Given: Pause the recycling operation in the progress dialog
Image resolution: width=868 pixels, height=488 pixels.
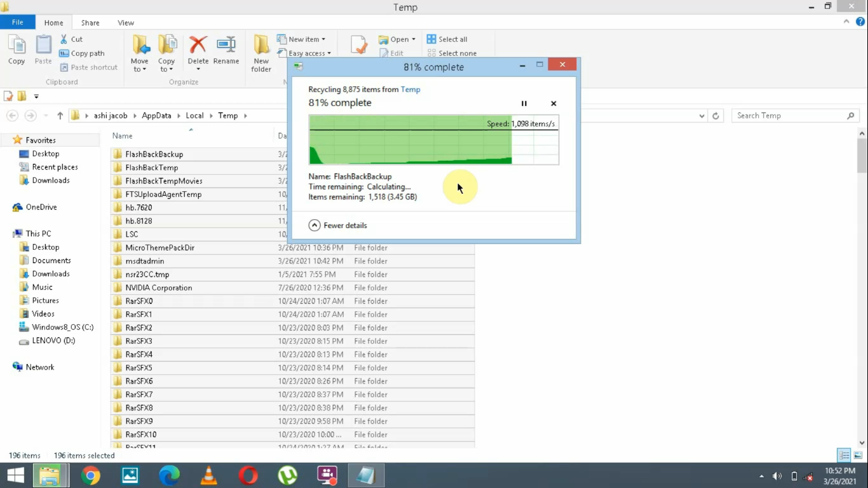Looking at the screenshot, I should [524, 103].
